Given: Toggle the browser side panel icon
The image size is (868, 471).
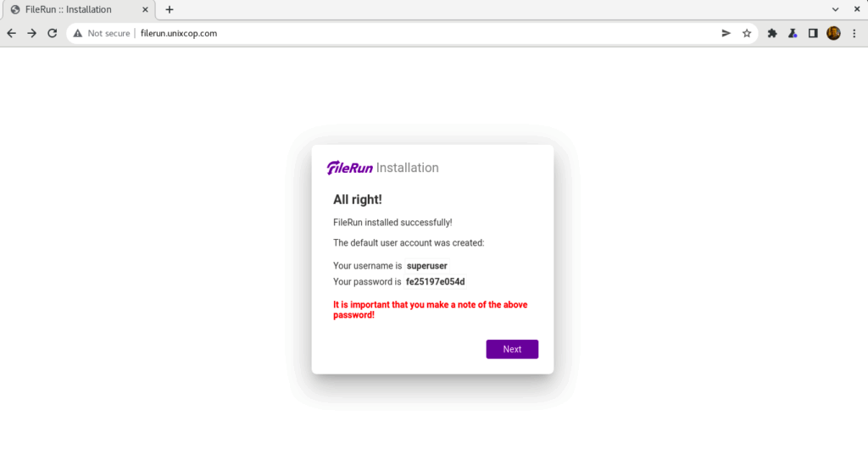Looking at the screenshot, I should click(813, 33).
